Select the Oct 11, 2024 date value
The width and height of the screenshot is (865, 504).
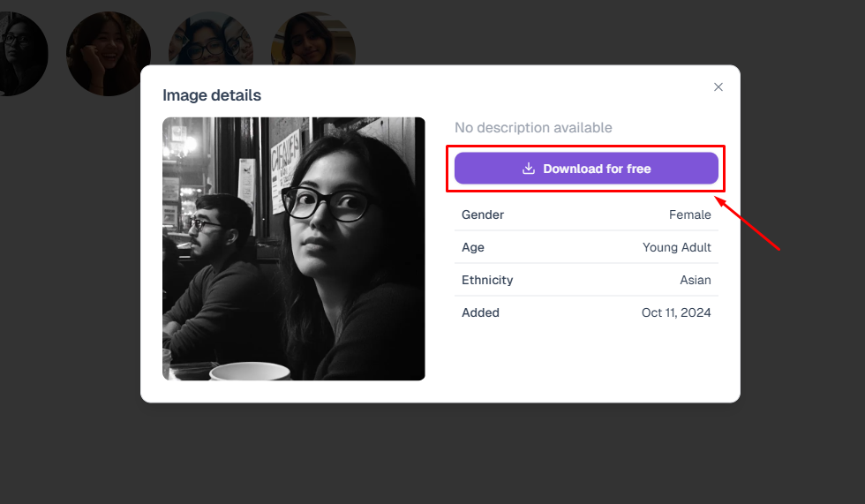pos(676,312)
